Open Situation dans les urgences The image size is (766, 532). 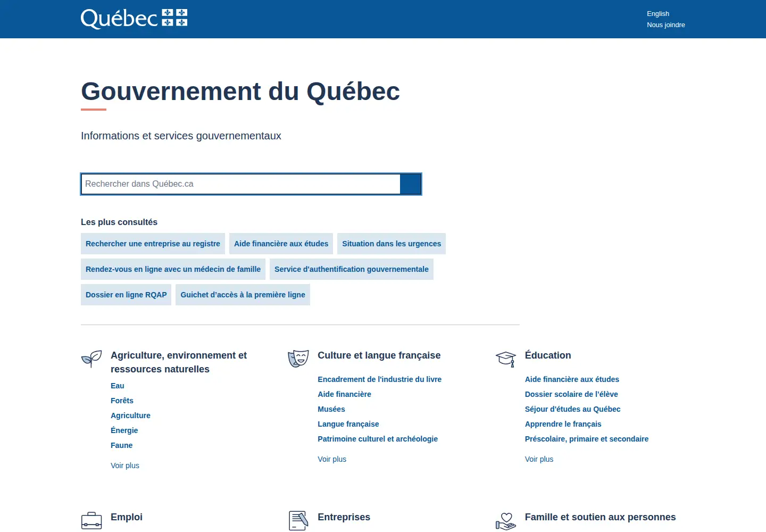point(392,244)
